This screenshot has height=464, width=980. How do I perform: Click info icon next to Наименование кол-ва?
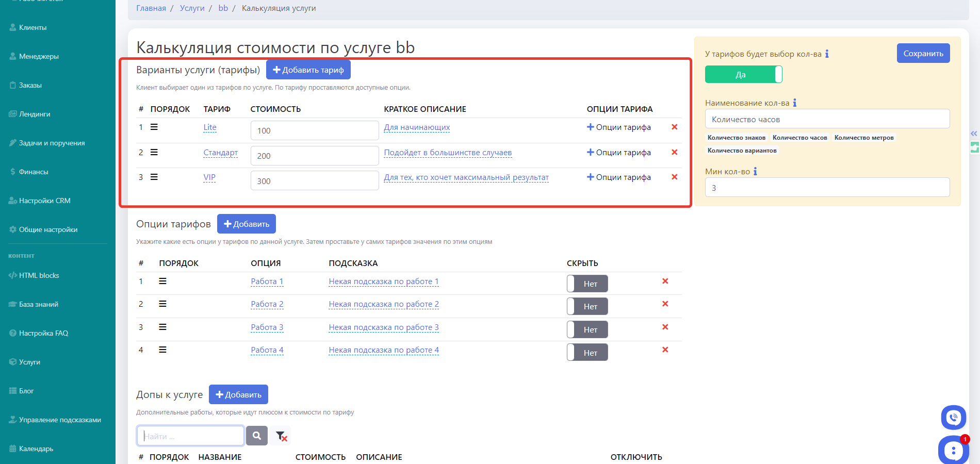[794, 103]
